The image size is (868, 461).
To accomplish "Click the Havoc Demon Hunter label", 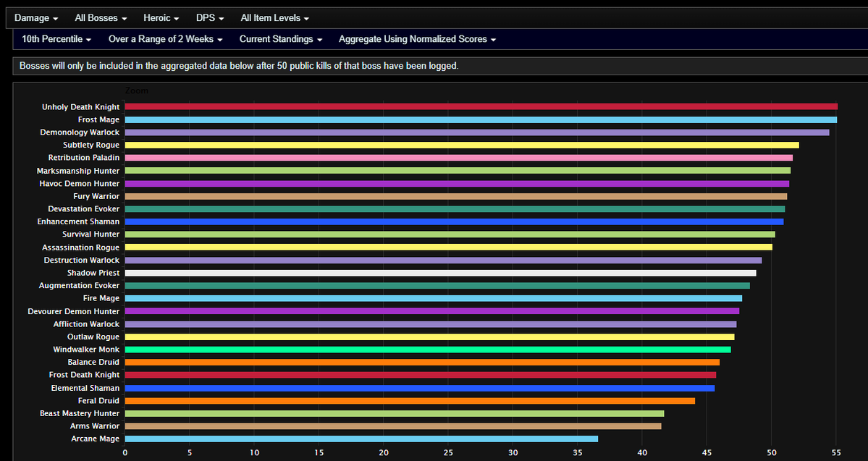I will [80, 184].
